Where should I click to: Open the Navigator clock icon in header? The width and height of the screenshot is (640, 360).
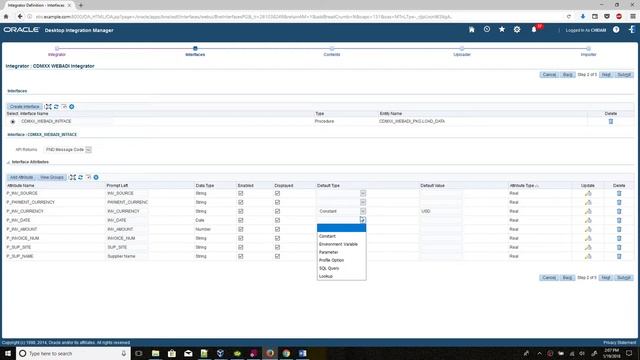(487, 29)
